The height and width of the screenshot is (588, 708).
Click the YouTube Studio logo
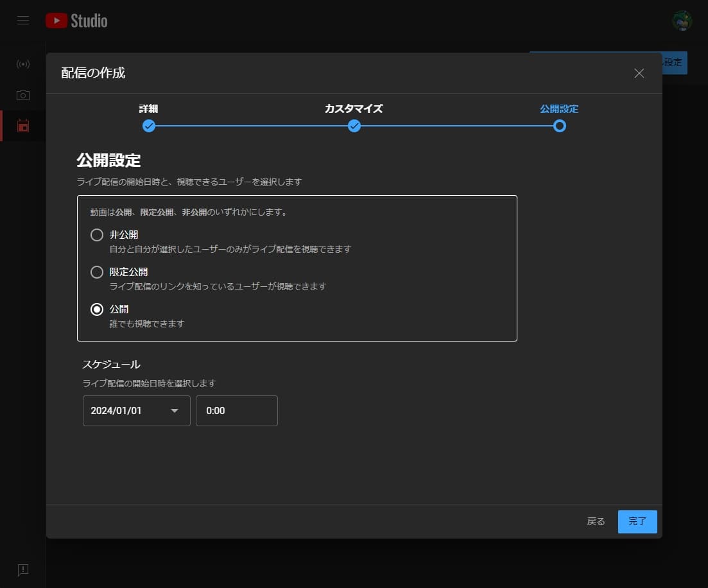click(x=76, y=21)
